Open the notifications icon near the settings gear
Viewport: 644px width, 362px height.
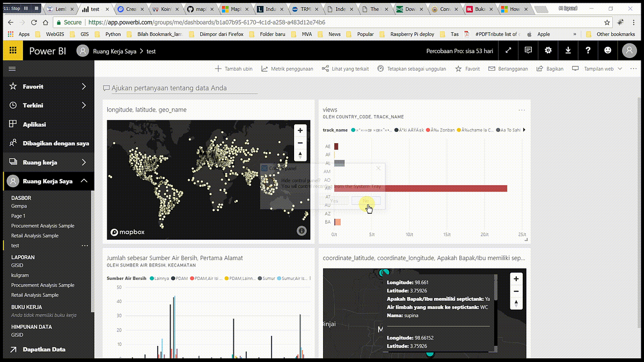pyautogui.click(x=528, y=50)
